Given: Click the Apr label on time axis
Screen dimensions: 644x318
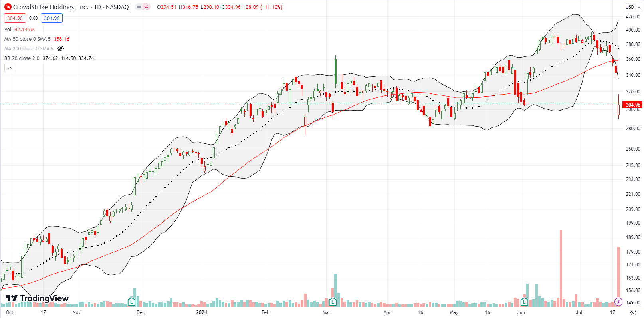Looking at the screenshot, I should click(x=387, y=312).
